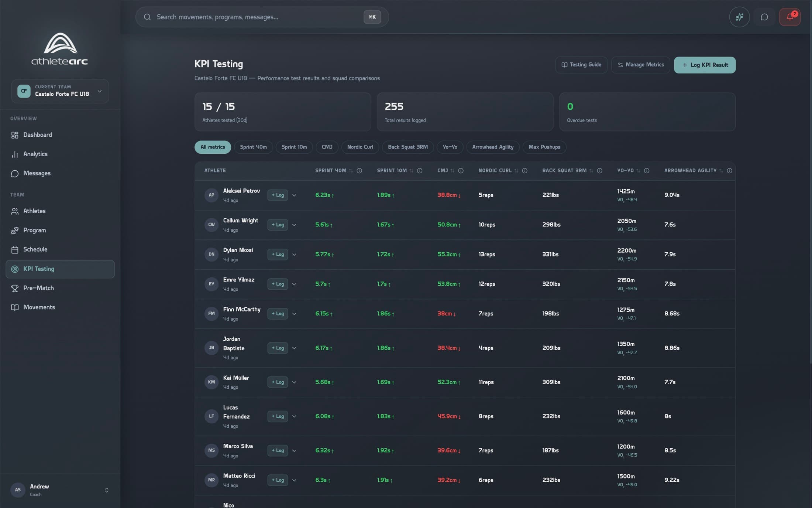The image size is (812, 508).
Task: Sort by Back Squat 3RM column arrows
Action: pos(591,171)
